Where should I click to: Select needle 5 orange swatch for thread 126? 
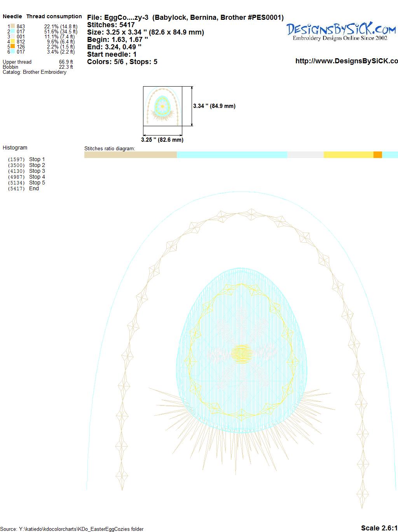click(12, 47)
